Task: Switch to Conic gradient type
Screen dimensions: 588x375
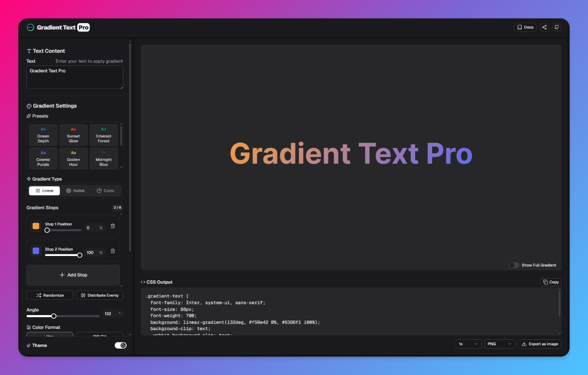Action: click(106, 191)
